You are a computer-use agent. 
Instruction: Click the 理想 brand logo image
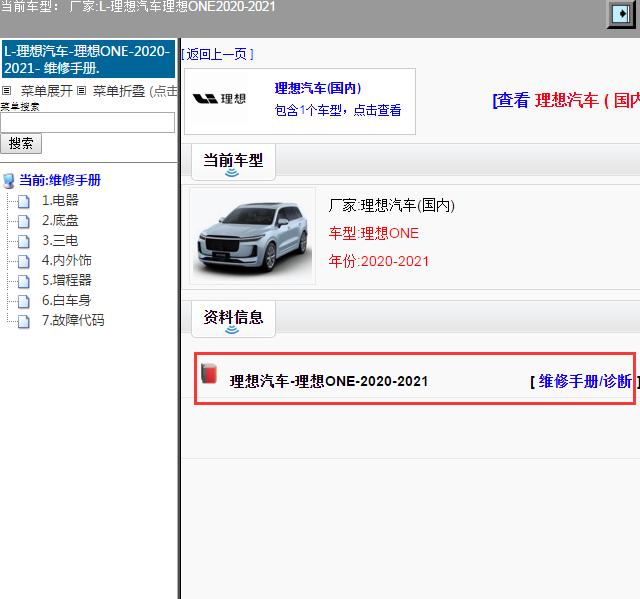(x=219, y=99)
